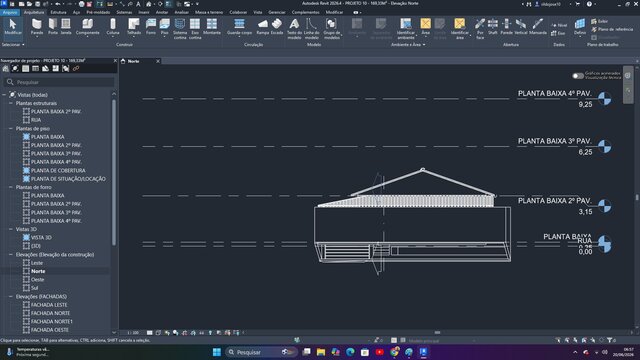Click the Eixo button in Dados panel
The height and width of the screenshot is (360, 640).
[558, 33]
